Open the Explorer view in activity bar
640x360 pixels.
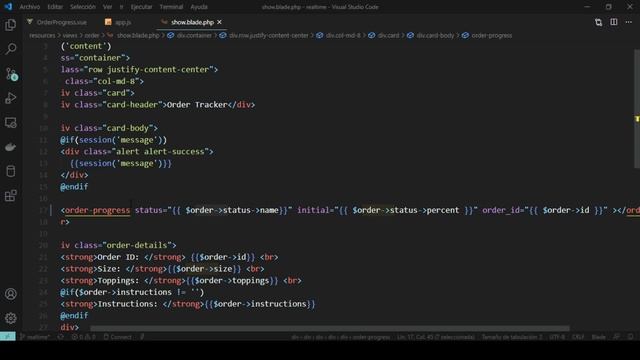pyautogui.click(x=11, y=25)
